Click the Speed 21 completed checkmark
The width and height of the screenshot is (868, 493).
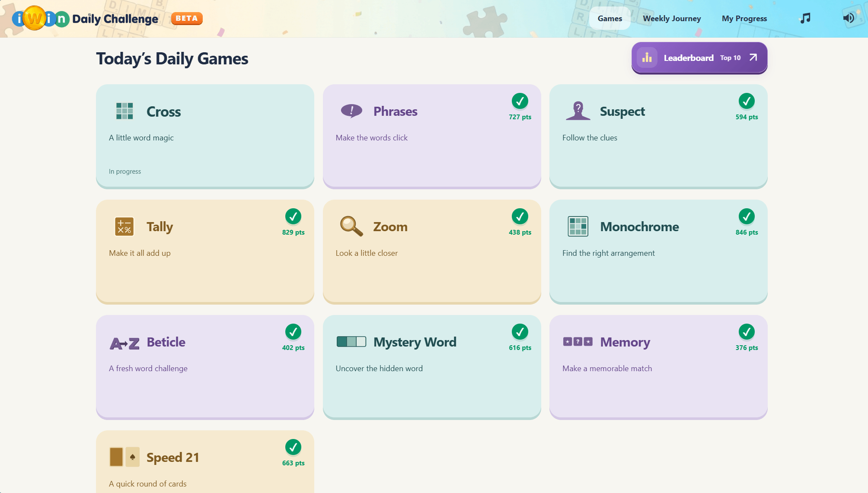[x=293, y=447]
